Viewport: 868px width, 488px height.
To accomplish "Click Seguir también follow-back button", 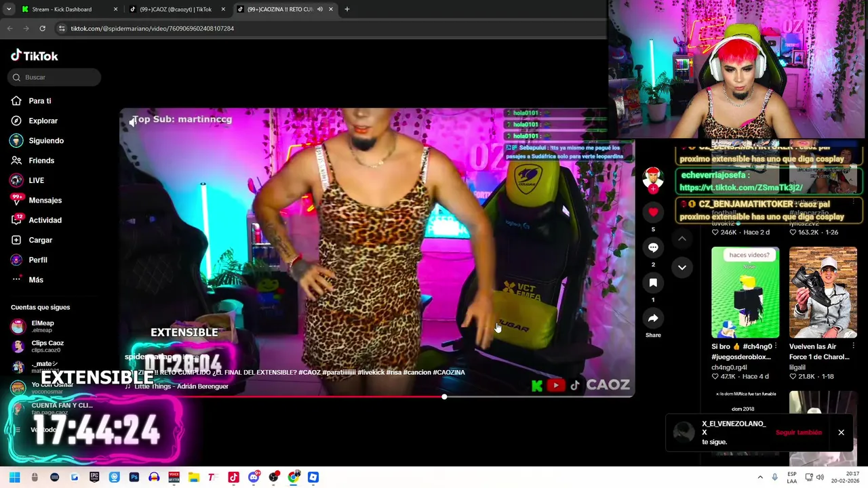I will pyautogui.click(x=799, y=432).
